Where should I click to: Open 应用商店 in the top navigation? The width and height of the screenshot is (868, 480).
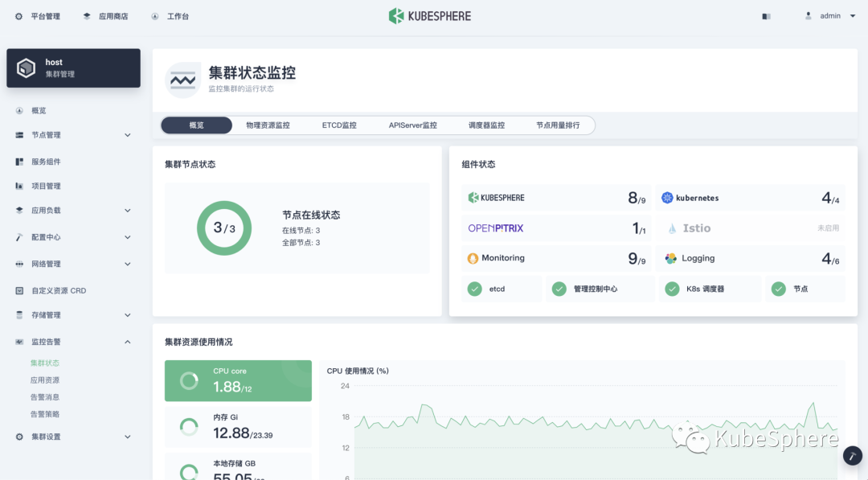113,17
